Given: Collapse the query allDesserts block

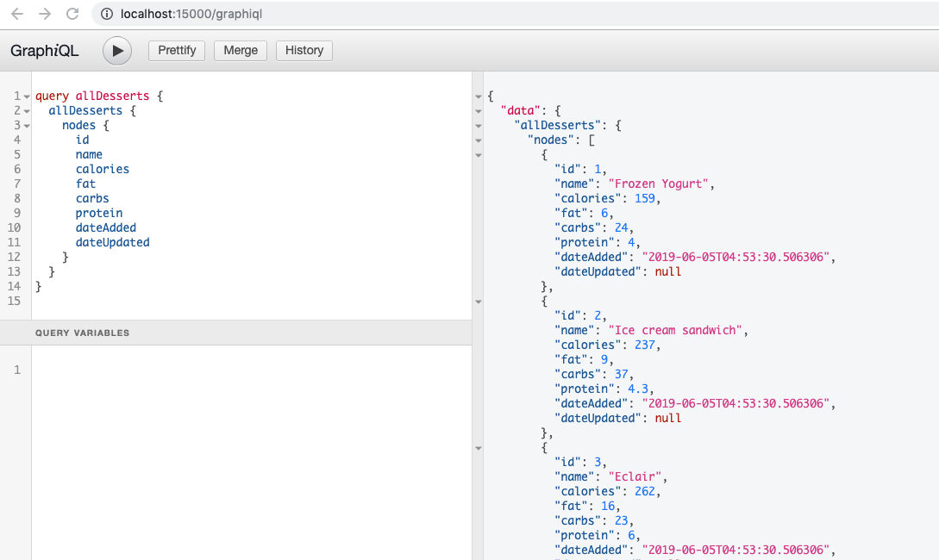Looking at the screenshot, I should (x=27, y=96).
